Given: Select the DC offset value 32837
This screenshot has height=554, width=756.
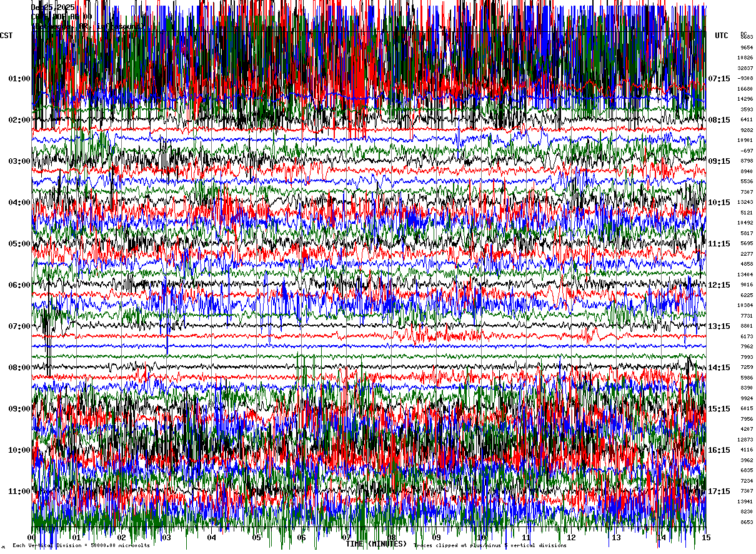Looking at the screenshot, I should 745,68.
